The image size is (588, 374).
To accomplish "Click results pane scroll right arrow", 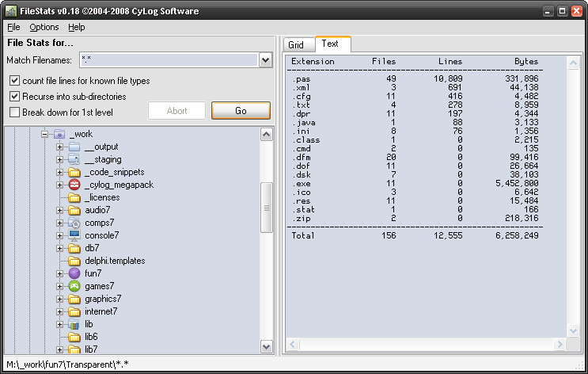I will point(560,344).
